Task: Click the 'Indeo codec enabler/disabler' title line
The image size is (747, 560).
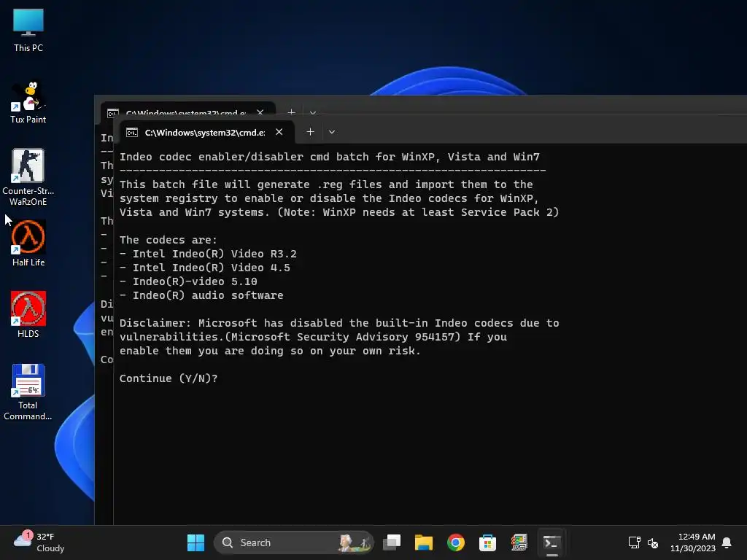Action: [330, 157]
